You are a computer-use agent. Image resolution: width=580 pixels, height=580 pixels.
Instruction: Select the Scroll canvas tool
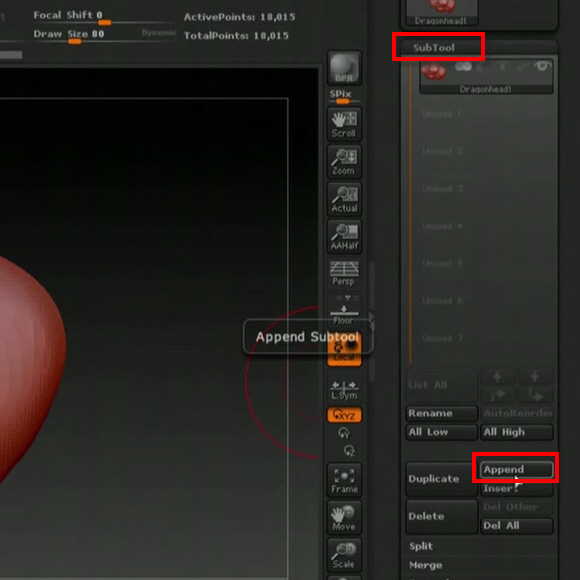coord(344,124)
